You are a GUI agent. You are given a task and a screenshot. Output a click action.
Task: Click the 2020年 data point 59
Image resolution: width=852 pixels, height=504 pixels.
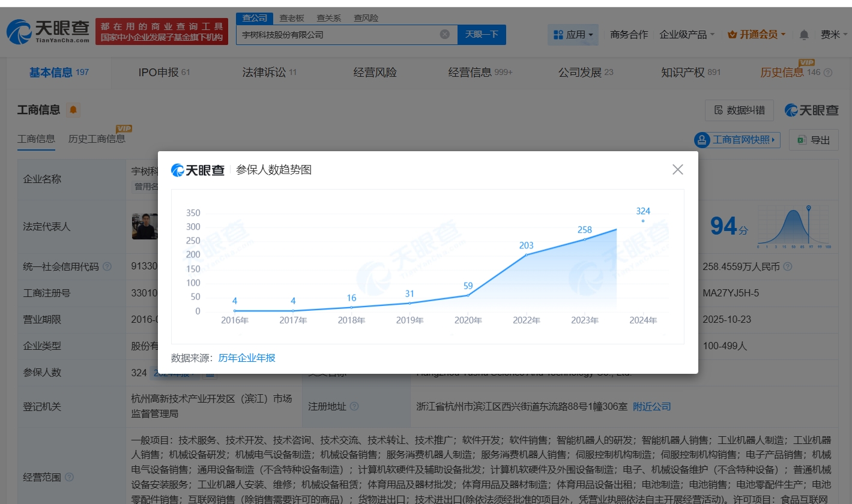[468, 295]
